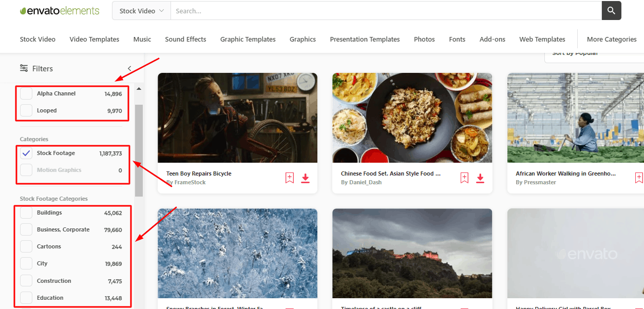Go to the Sound Effects category
Screen dimensions: 644x309
point(185,40)
